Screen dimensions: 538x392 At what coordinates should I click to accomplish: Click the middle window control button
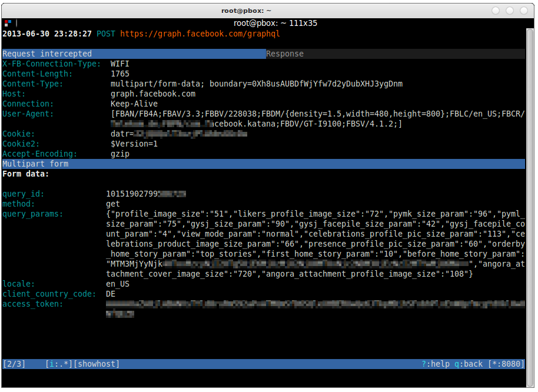coord(510,11)
